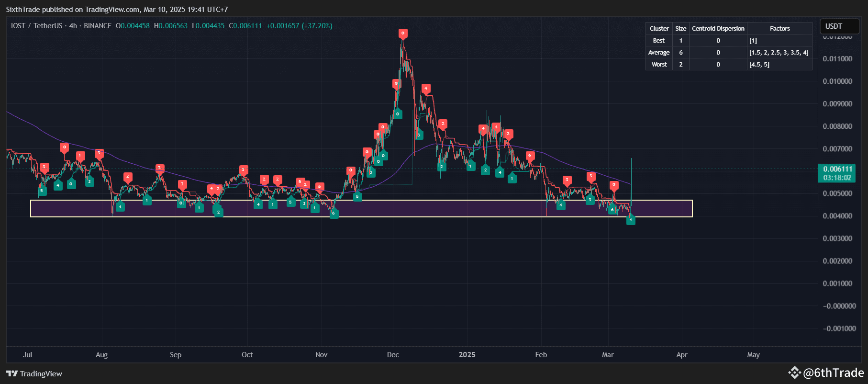This screenshot has height=384, width=868.
Task: Click the Sep label on the time axis
Action: click(176, 355)
